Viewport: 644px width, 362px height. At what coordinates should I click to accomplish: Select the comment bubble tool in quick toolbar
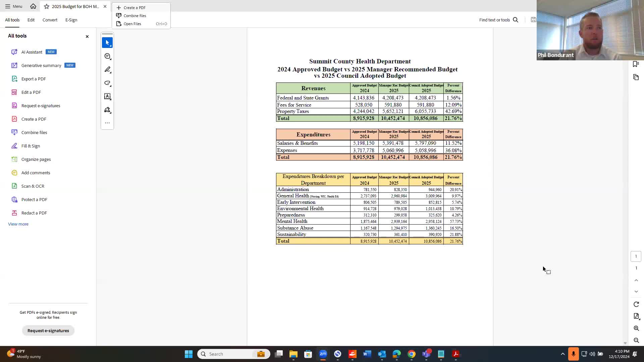[x=107, y=56]
